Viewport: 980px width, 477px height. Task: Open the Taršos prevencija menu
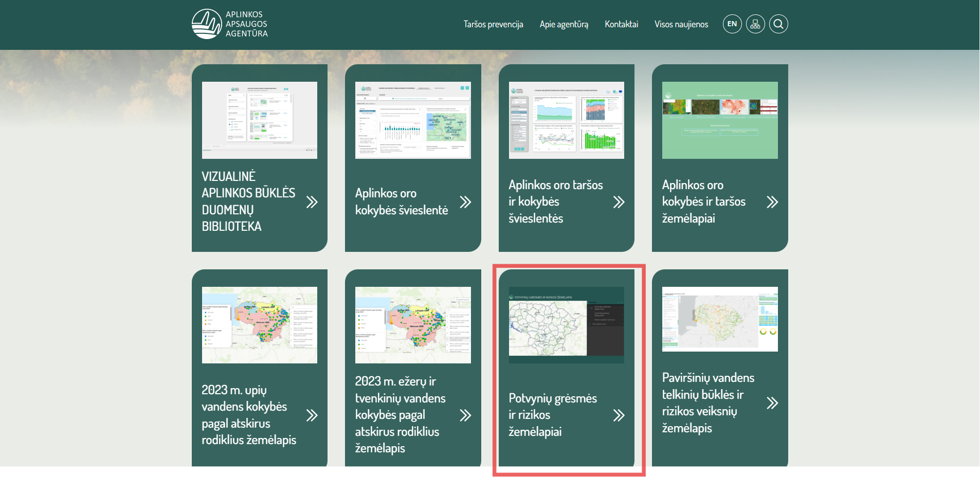tap(493, 24)
